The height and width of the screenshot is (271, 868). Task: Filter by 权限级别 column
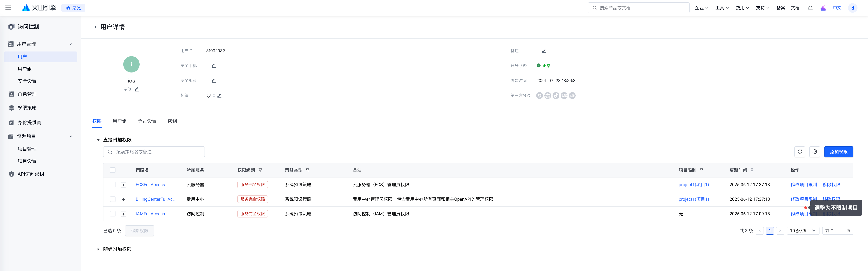coord(260,170)
